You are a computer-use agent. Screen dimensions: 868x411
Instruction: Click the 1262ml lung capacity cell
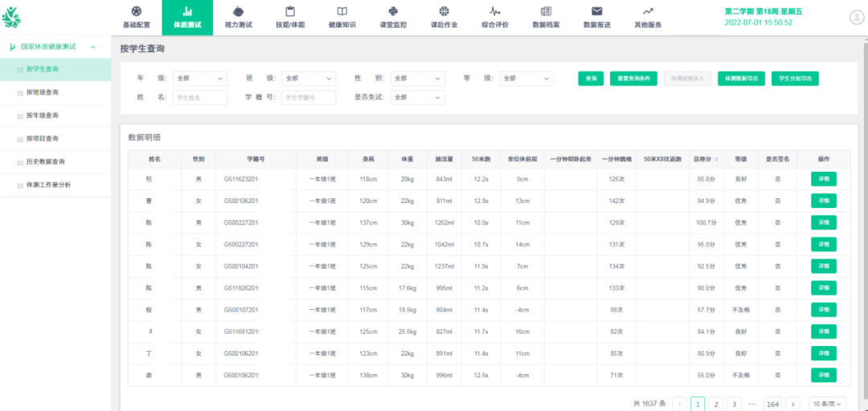pyautogui.click(x=444, y=222)
